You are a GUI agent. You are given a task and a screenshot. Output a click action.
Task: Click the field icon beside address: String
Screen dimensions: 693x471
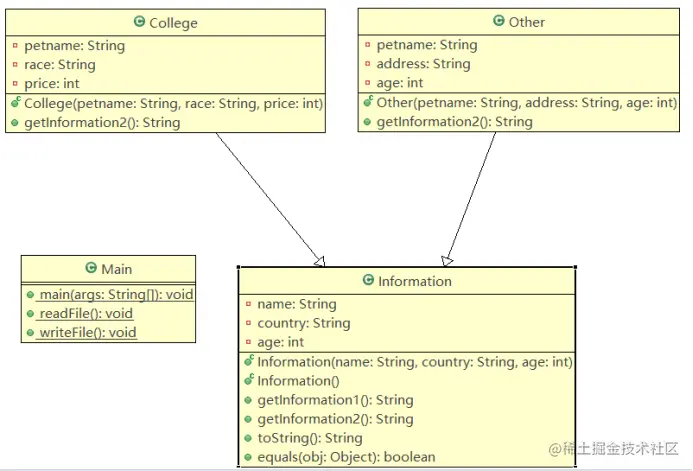368,64
